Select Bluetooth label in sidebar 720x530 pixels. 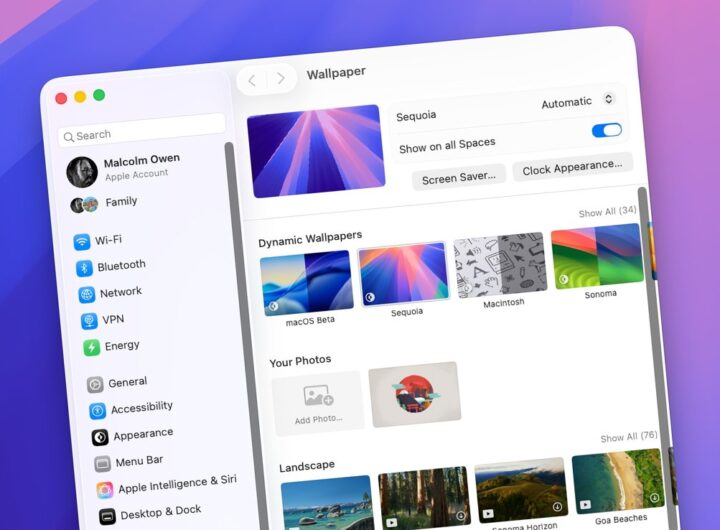tap(121, 265)
